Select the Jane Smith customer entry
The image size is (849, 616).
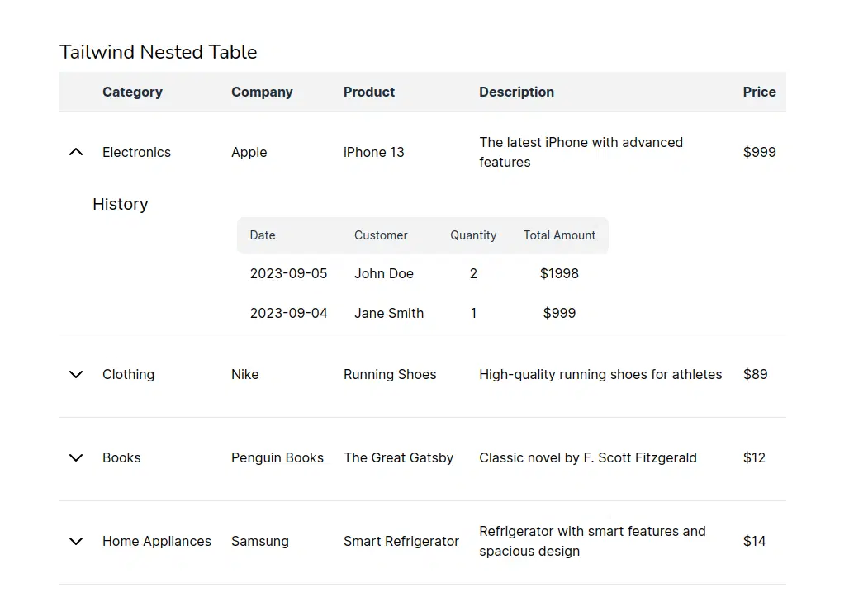point(389,313)
